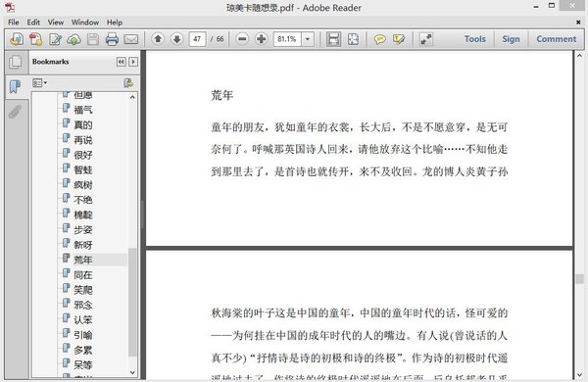Image resolution: width=588 pixels, height=382 pixels.
Task: Add sticky note comment icon
Action: [379, 39]
